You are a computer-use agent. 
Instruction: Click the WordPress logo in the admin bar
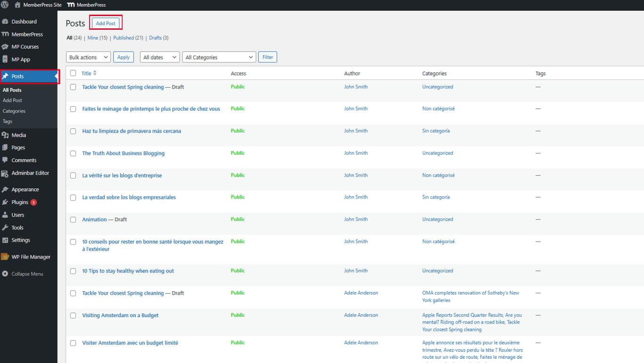tap(5, 5)
